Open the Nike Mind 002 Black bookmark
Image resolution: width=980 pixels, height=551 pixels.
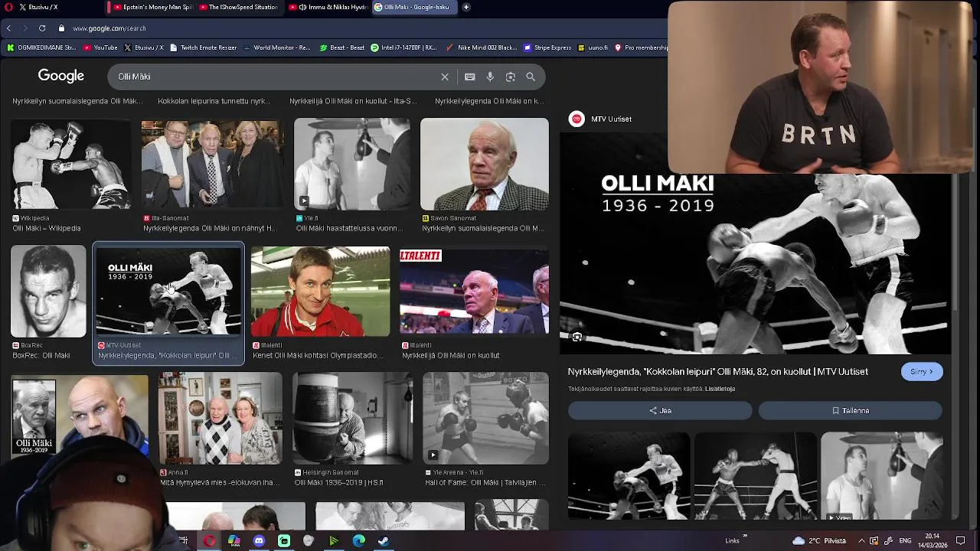coord(482,47)
